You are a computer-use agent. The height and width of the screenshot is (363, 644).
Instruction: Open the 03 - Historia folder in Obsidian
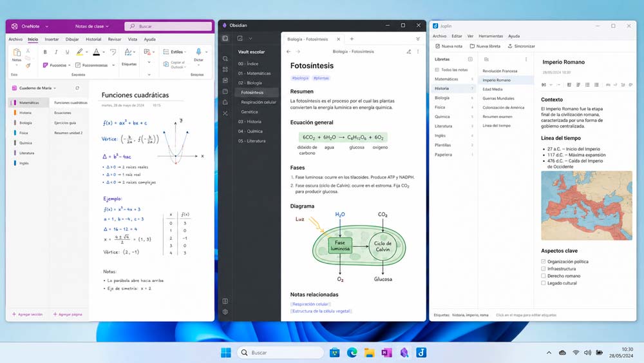pyautogui.click(x=250, y=122)
